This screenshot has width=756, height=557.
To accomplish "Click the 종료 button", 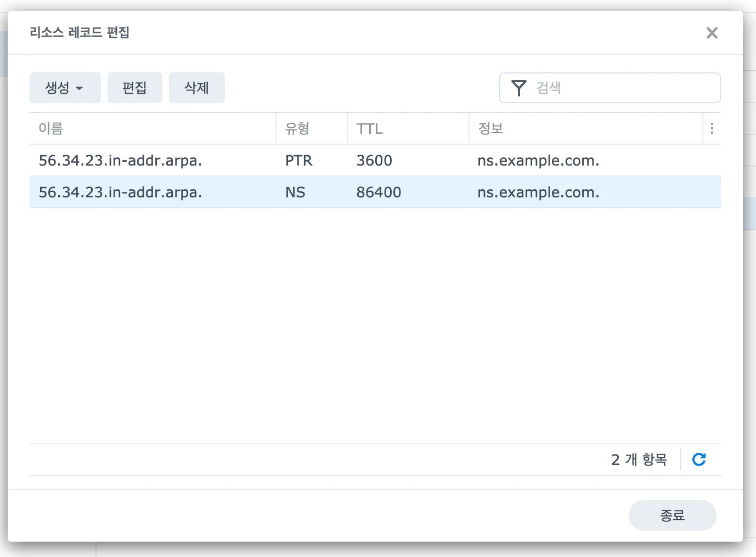I will 673,515.
